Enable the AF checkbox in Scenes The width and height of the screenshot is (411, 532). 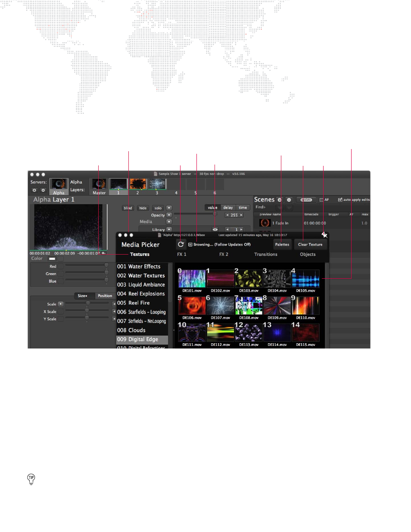(x=321, y=200)
